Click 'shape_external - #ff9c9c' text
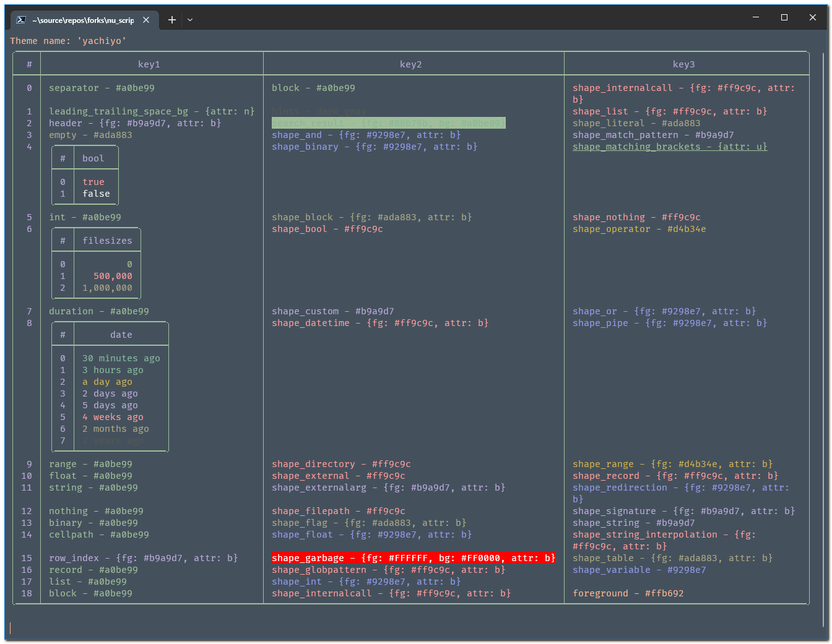Viewport: 832px width, 644px height. coord(339,476)
